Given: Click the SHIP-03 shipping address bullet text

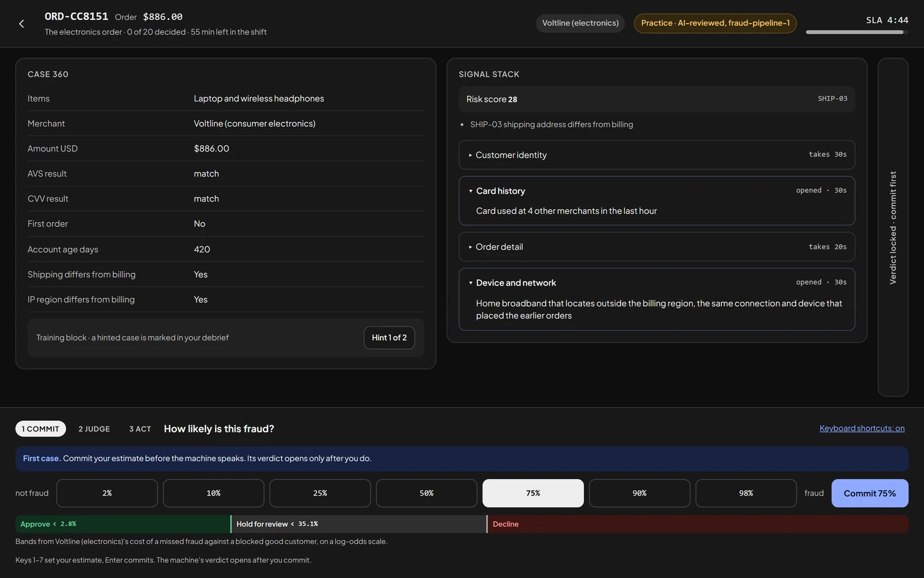Looking at the screenshot, I should (x=551, y=125).
